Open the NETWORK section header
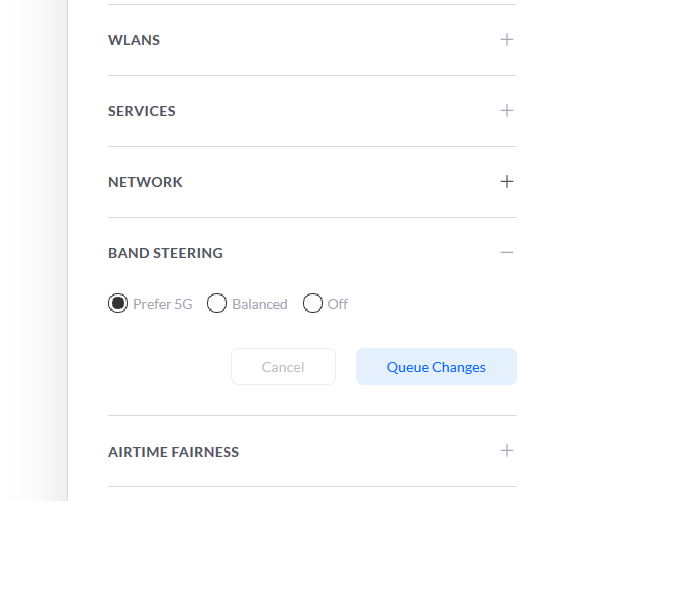 (312, 181)
